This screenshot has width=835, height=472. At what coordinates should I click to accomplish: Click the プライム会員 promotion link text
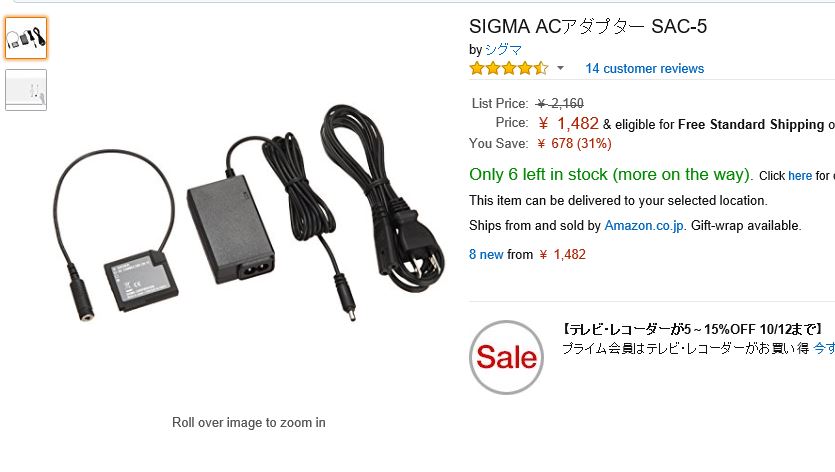tap(685, 348)
